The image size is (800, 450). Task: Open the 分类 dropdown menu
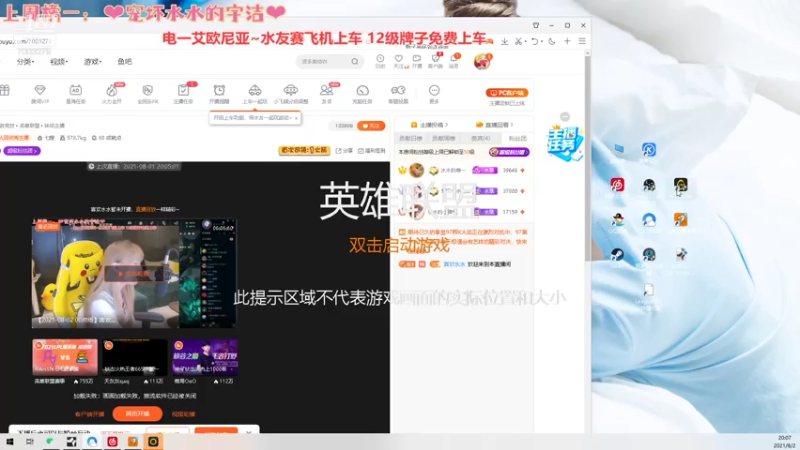[x=25, y=62]
